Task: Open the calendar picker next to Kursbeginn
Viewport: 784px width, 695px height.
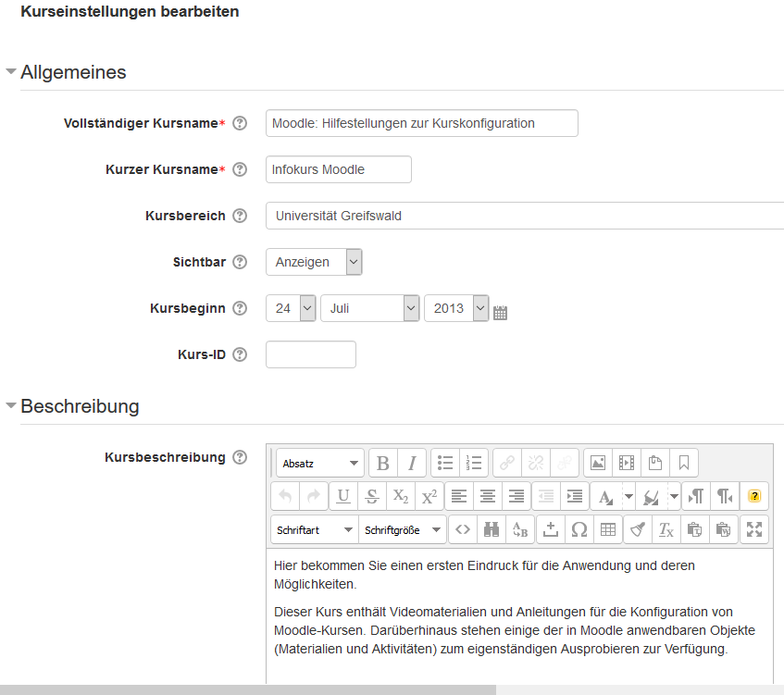Action: point(500,313)
